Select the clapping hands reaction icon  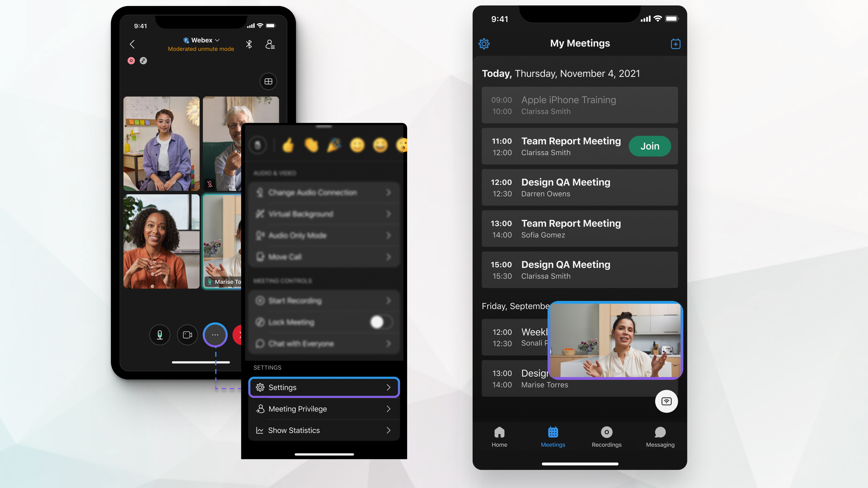tap(311, 145)
